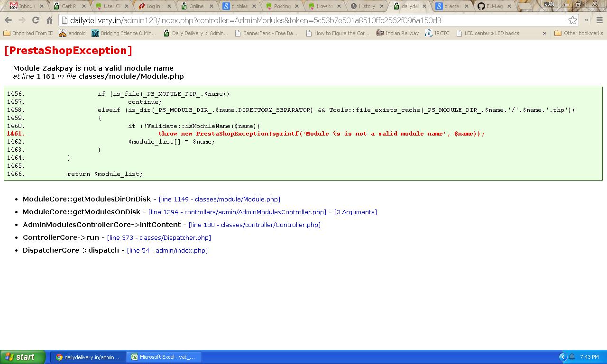
Task: Close the History tab
Action: pos(383,6)
